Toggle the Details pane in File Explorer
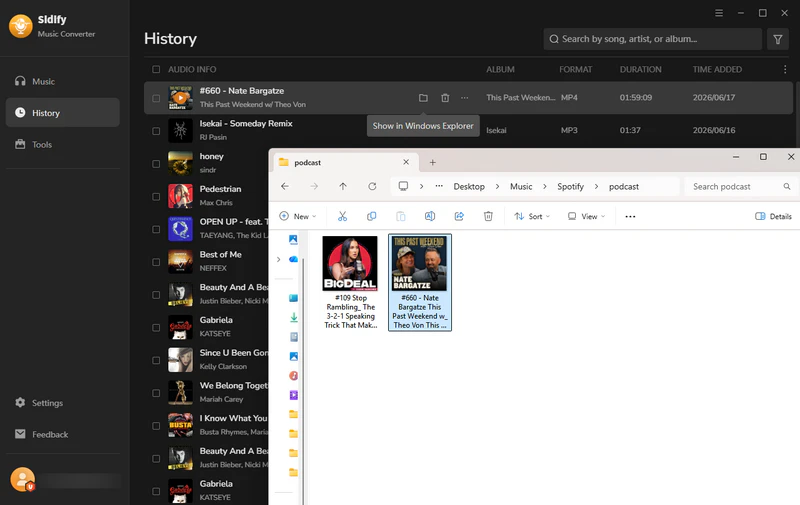Screen dimensions: 800x505 coord(773,216)
